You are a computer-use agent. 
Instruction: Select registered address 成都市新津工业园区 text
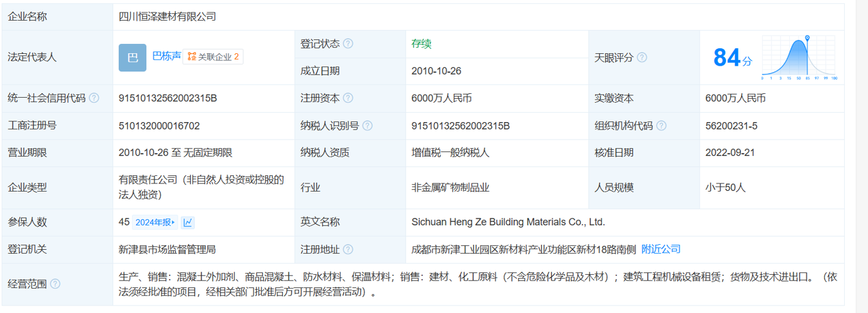pyautogui.click(x=524, y=249)
